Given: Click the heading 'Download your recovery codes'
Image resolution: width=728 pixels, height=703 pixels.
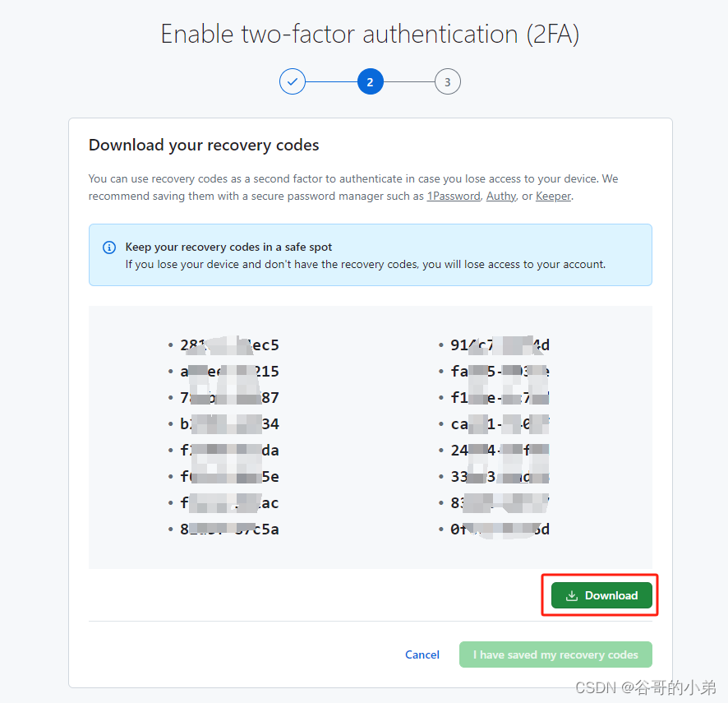Looking at the screenshot, I should [204, 145].
